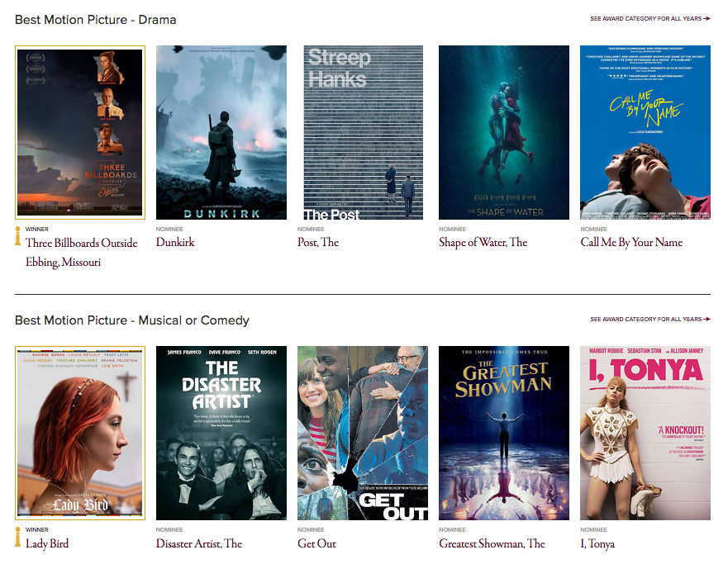Open the Dunkirk movie poster
The width and height of the screenshot is (728, 564).
click(221, 132)
